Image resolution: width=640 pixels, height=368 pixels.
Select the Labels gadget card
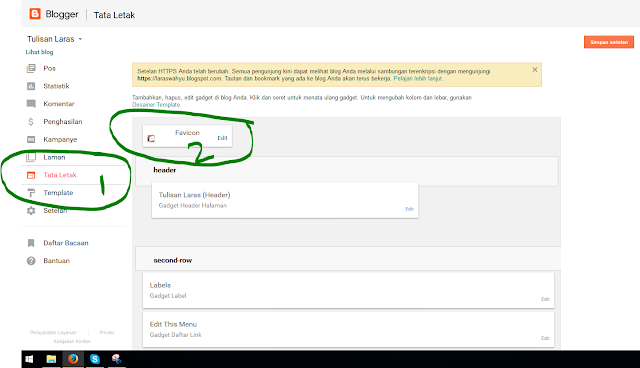[349, 290]
